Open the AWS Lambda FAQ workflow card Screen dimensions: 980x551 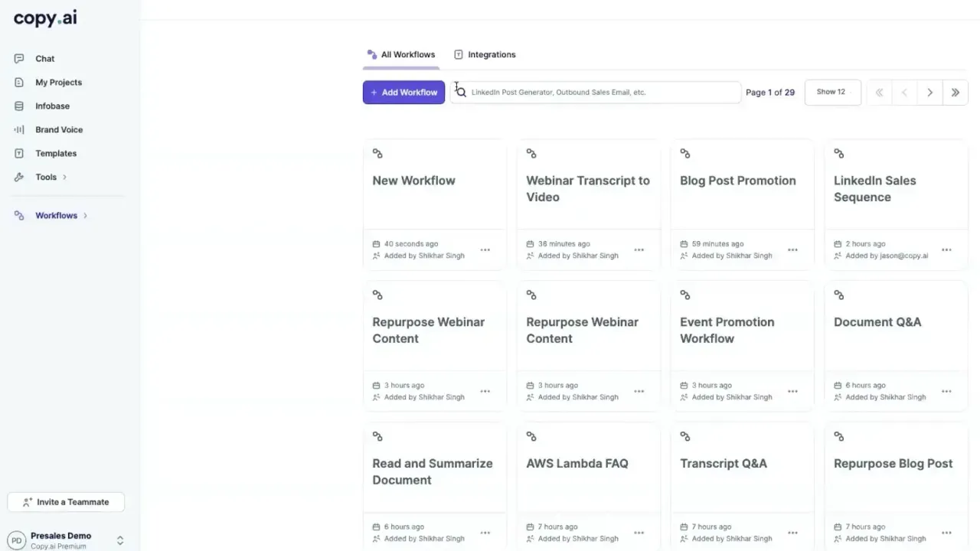click(x=588, y=486)
